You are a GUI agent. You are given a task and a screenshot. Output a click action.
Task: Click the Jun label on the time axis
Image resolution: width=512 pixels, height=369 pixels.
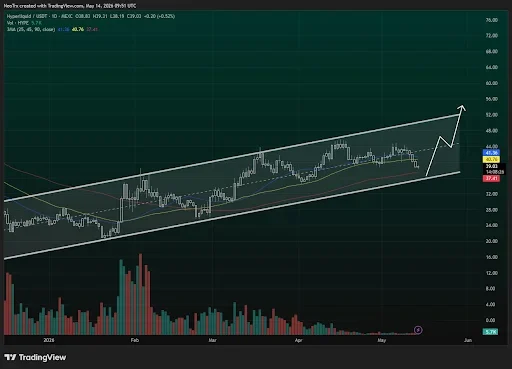coord(468,340)
